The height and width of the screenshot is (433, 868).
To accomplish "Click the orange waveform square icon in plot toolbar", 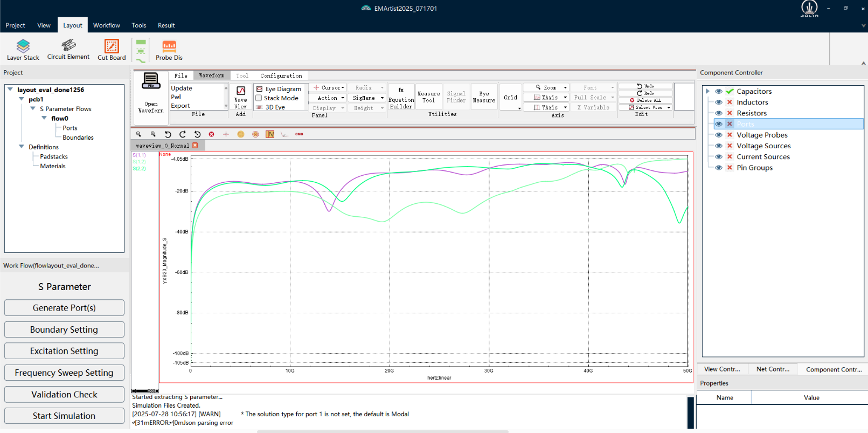I will tap(270, 134).
